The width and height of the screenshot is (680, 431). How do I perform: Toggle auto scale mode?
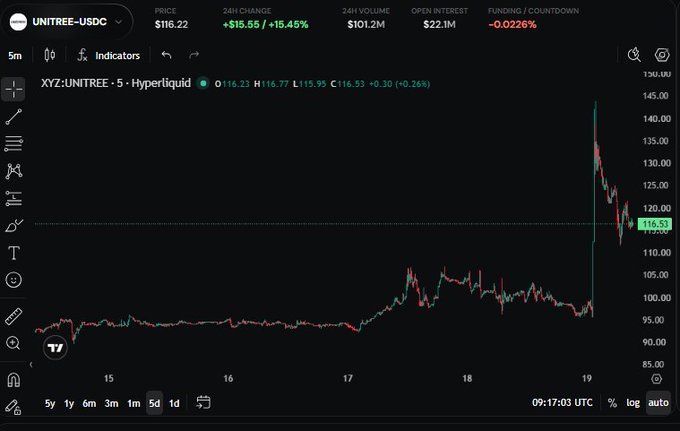(x=658, y=403)
